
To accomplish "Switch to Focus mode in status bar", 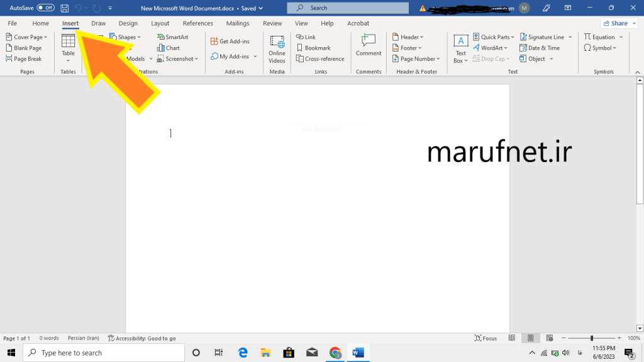I will 486,338.
